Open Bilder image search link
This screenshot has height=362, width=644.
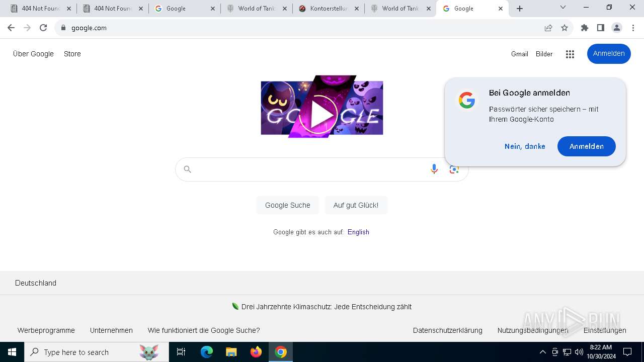(544, 54)
